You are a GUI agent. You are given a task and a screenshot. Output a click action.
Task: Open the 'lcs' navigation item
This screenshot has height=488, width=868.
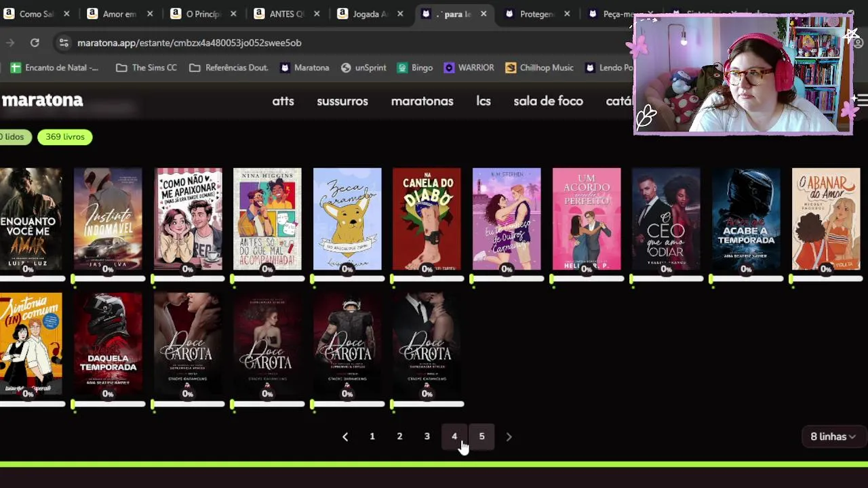pos(484,101)
